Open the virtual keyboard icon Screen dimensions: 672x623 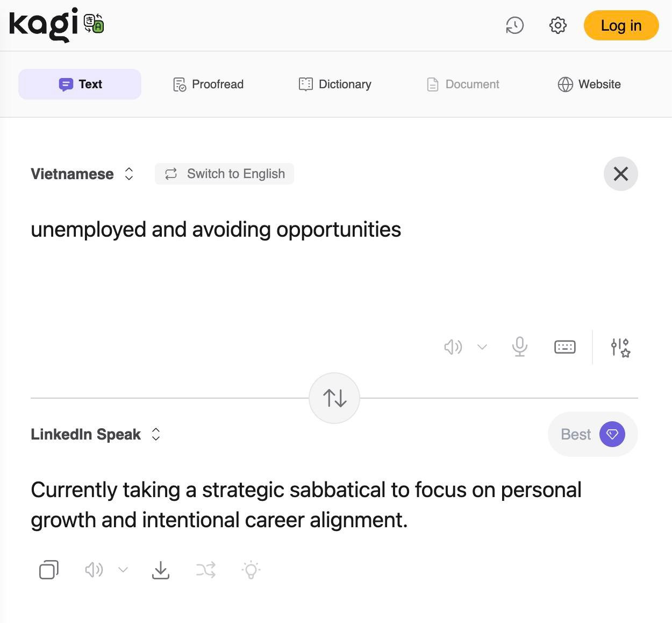(564, 347)
